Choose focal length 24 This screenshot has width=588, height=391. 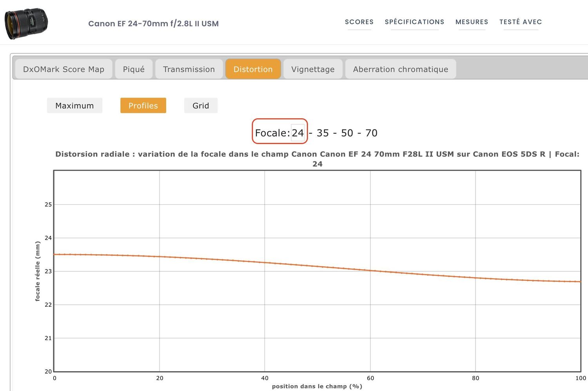(298, 133)
